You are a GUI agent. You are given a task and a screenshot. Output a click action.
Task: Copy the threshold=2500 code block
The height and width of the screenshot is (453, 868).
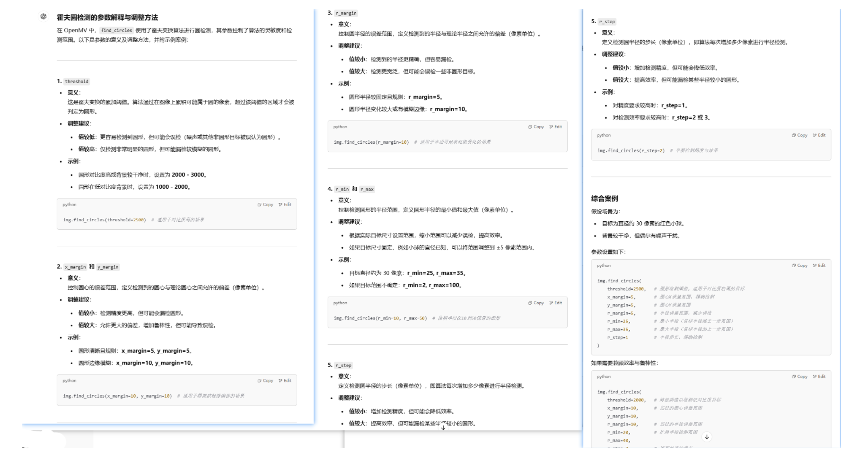(265, 205)
